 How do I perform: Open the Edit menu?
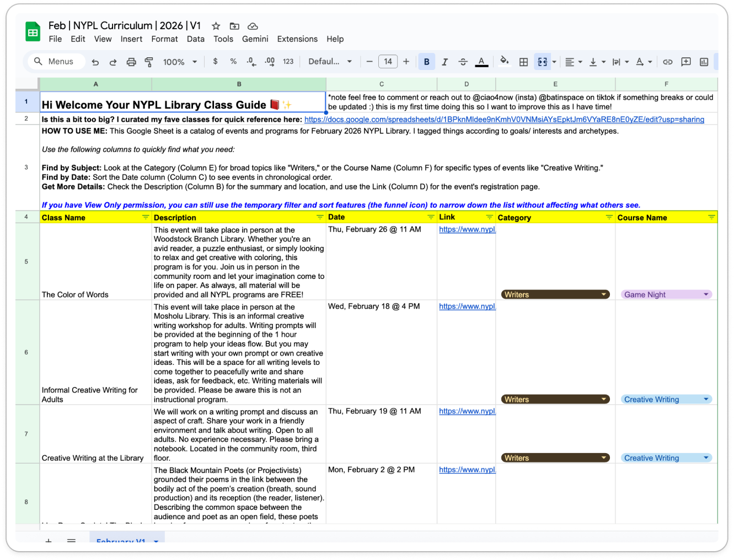[x=78, y=39]
